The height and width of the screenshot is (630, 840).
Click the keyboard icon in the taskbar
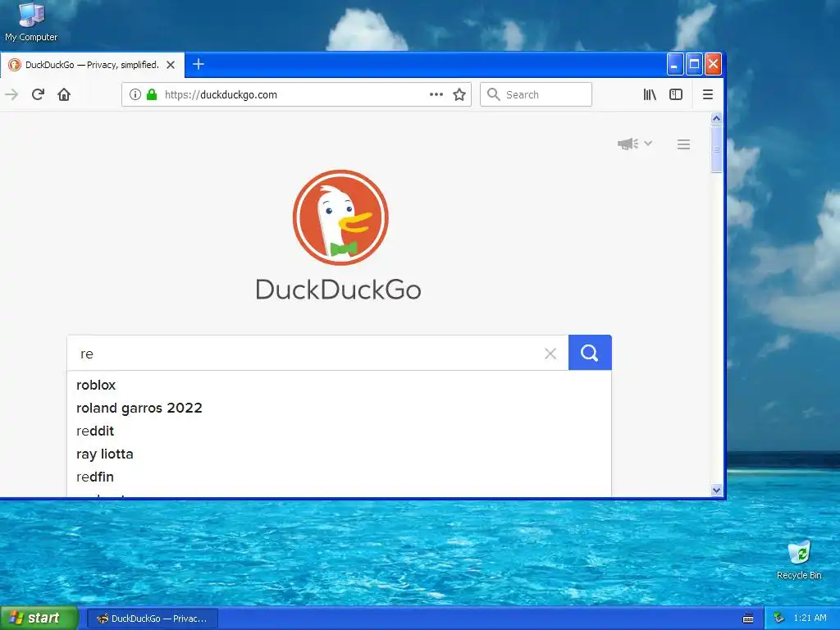[x=748, y=619]
